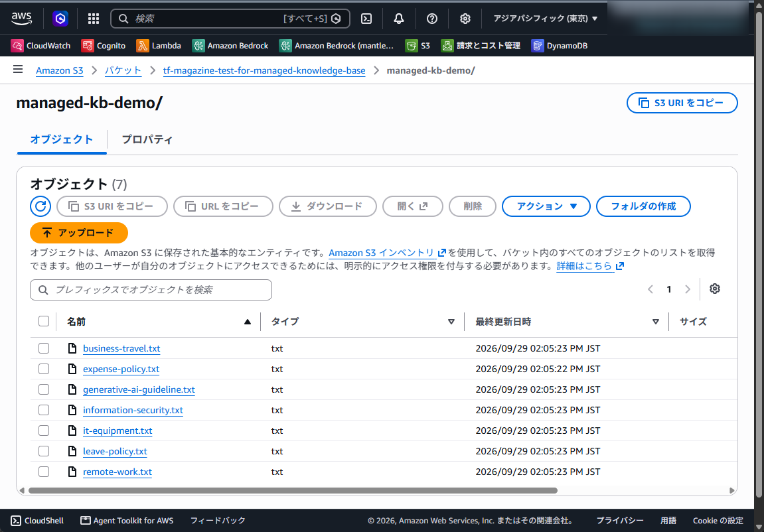Check the box for leave-policy.txt

(x=44, y=451)
